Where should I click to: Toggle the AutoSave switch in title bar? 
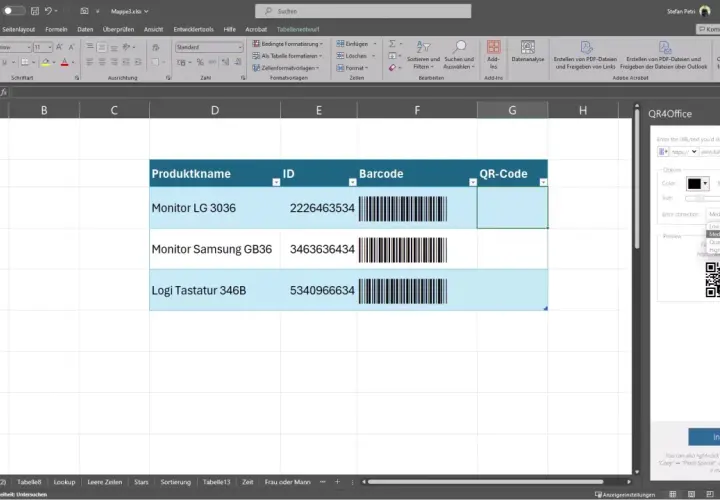coord(13,11)
